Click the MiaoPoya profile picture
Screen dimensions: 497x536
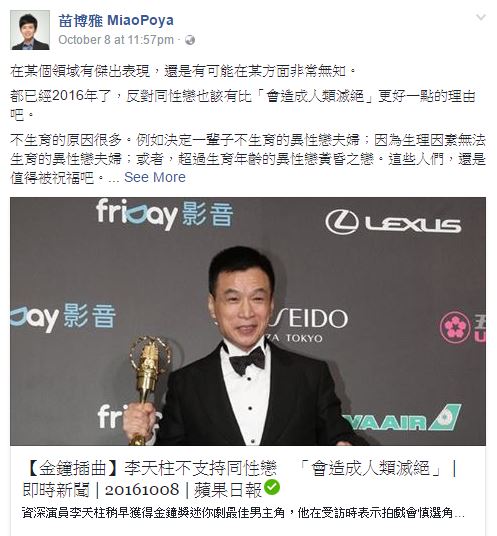(30, 30)
